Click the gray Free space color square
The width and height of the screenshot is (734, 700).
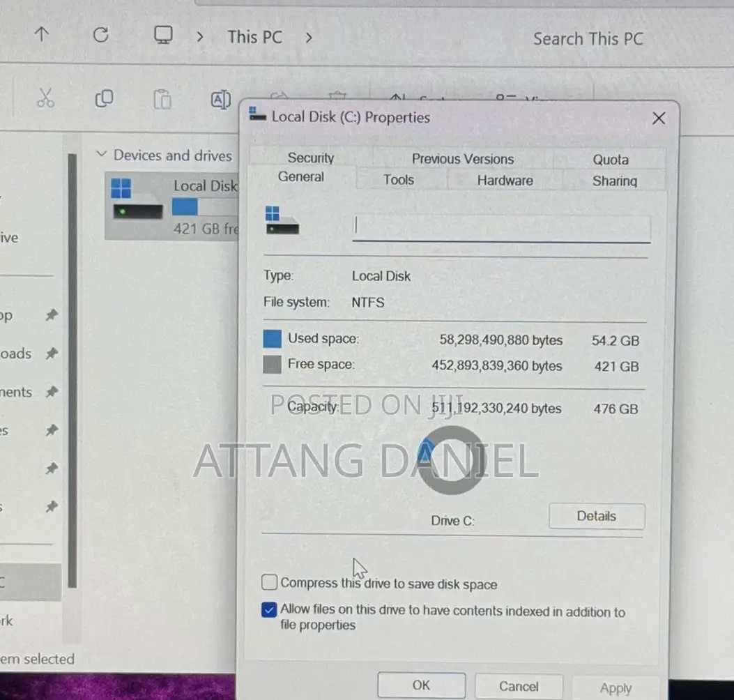(272, 364)
